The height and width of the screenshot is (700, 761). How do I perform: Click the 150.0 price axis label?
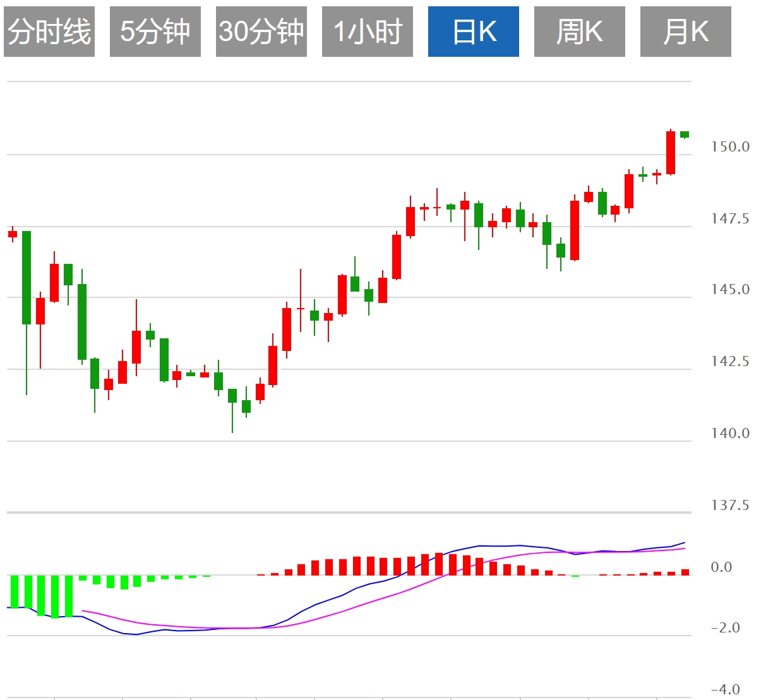(731, 147)
